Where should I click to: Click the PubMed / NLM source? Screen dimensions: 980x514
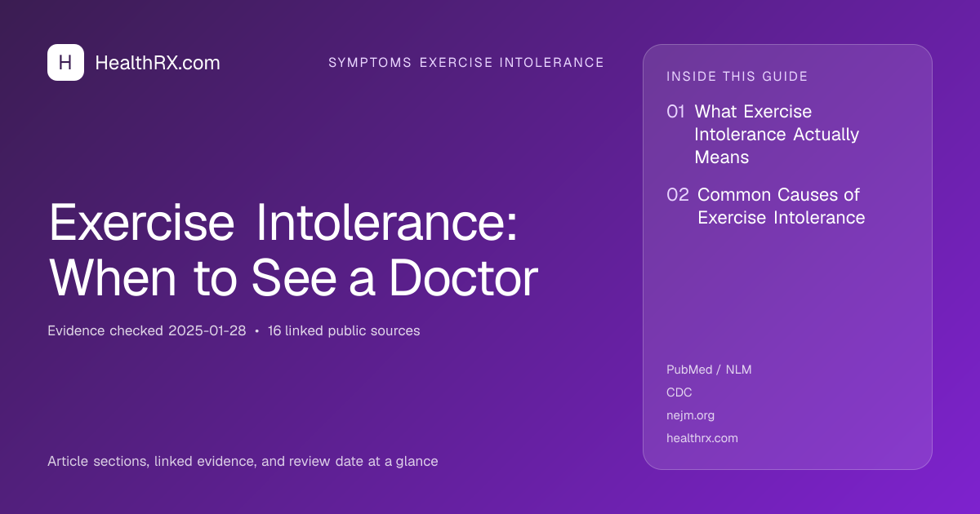(x=709, y=370)
